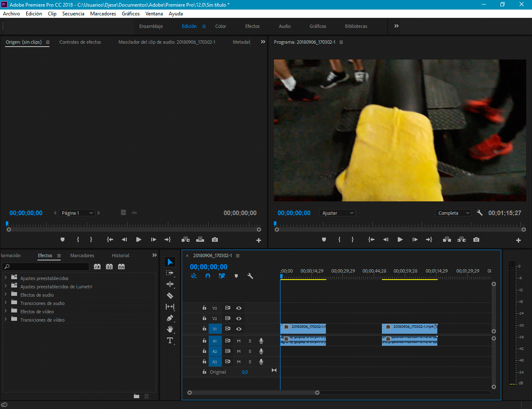Select the Razor tool in the tools panel
532x409 pixels.
(x=170, y=296)
